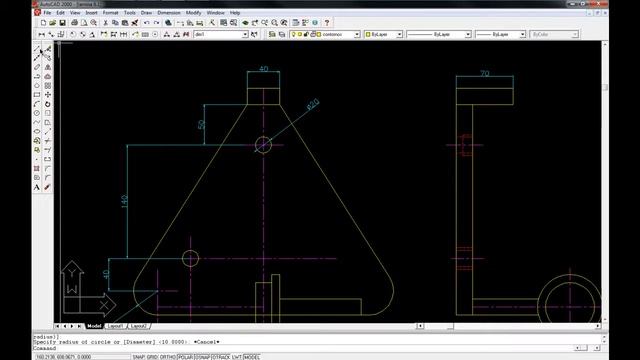Open the color control ByLayer dropdown

point(400,35)
